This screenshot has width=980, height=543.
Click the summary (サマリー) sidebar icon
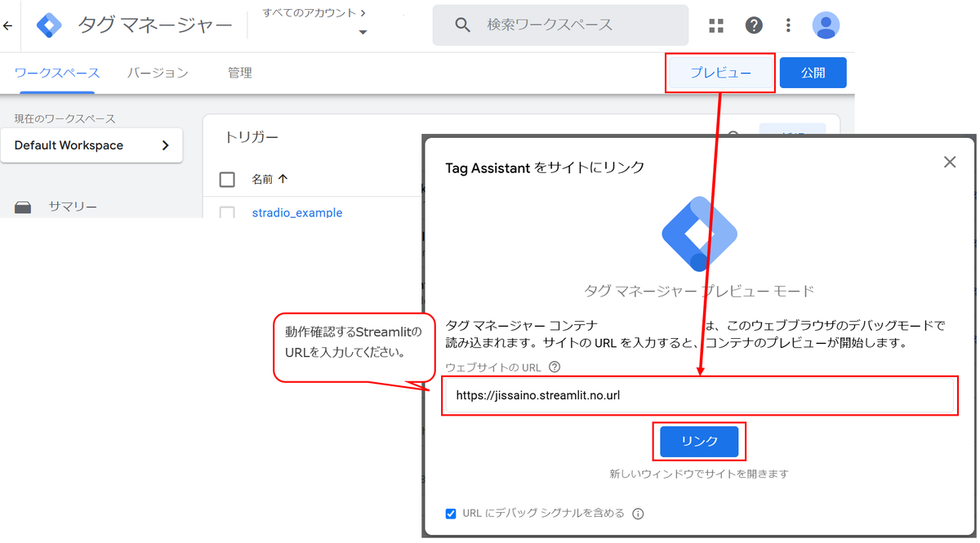pyautogui.click(x=23, y=208)
